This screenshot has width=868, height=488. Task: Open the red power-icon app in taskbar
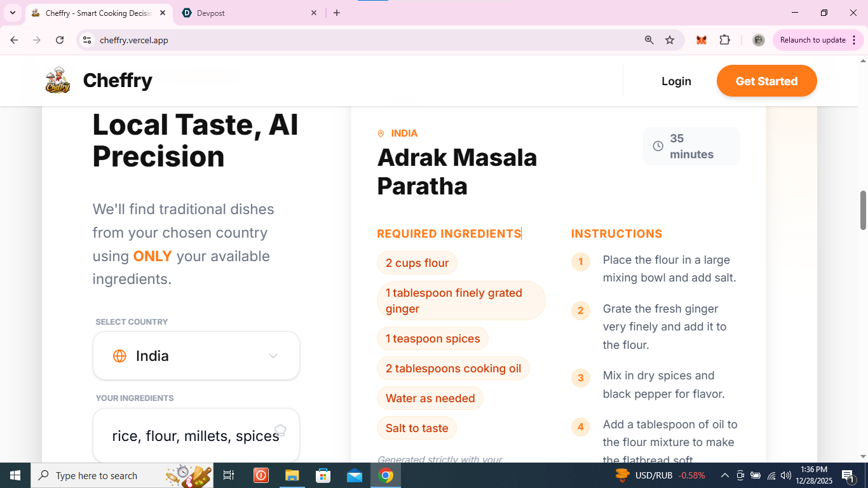pos(261,475)
